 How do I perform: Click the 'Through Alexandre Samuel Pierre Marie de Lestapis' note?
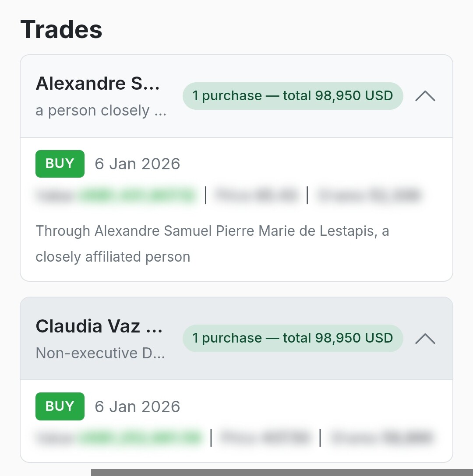click(212, 243)
